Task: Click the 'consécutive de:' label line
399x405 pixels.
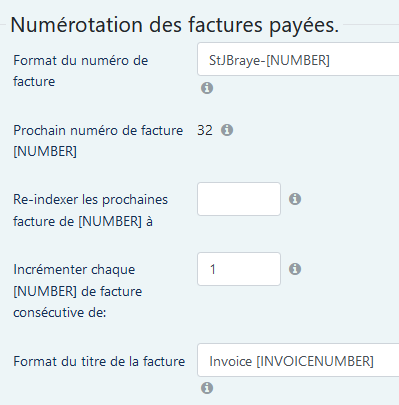Action: coord(60,313)
